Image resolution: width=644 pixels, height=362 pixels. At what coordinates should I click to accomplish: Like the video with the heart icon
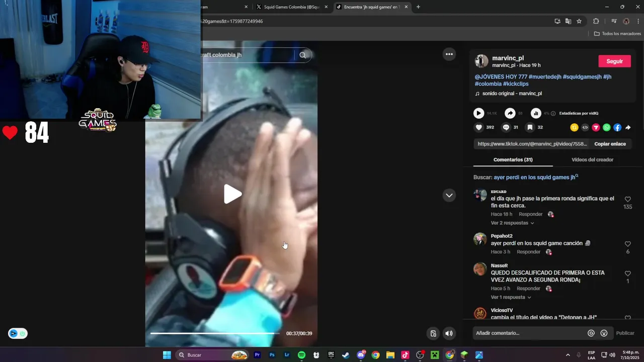coord(479,128)
